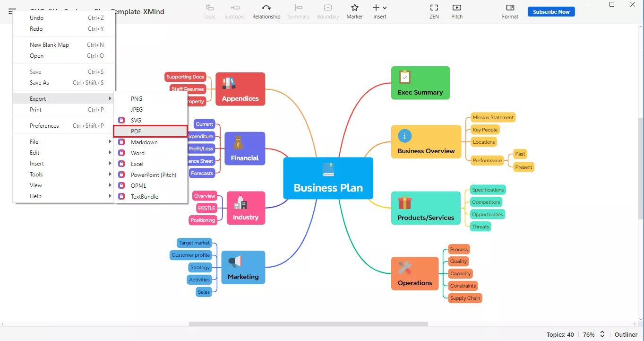The height and width of the screenshot is (341, 644).
Task: Switch to Outliner view
Action: click(626, 334)
